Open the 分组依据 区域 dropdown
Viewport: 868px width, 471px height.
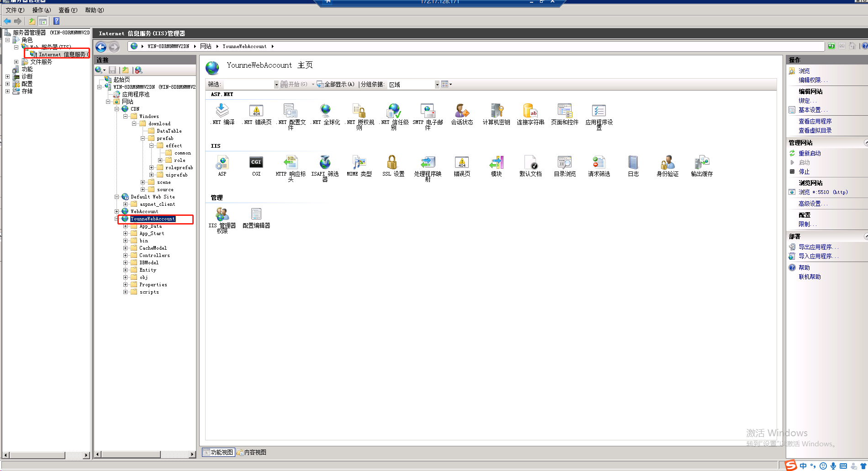coord(437,84)
